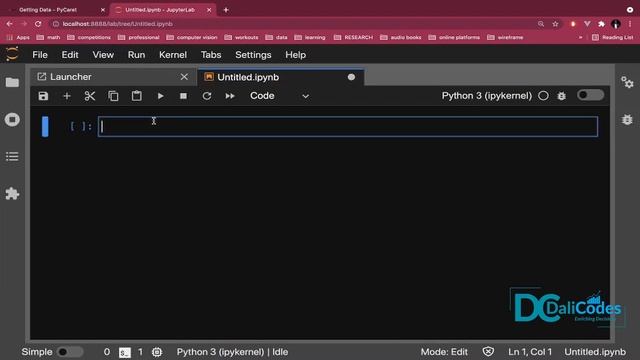Viewport: 640px width, 360px height.
Task: Open the Kernel menu
Action: tap(173, 55)
